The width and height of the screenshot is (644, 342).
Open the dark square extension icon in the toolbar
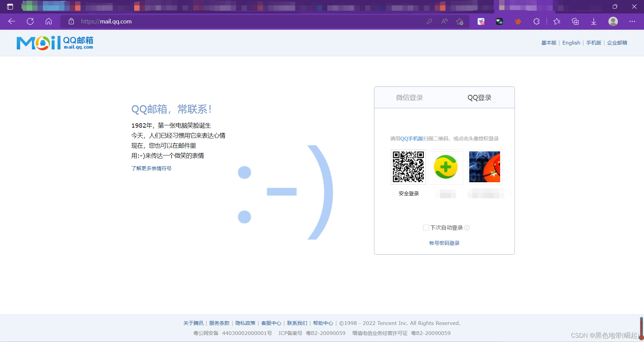[499, 21]
